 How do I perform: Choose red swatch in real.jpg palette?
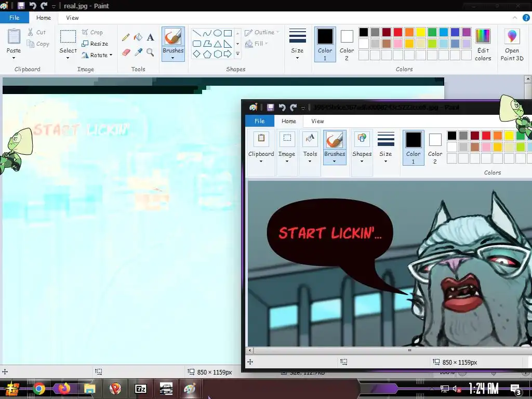pyautogui.click(x=398, y=32)
